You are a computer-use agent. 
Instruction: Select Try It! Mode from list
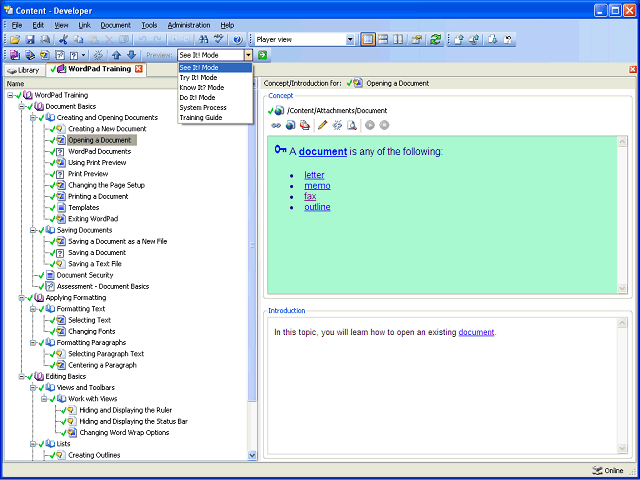click(x=215, y=78)
